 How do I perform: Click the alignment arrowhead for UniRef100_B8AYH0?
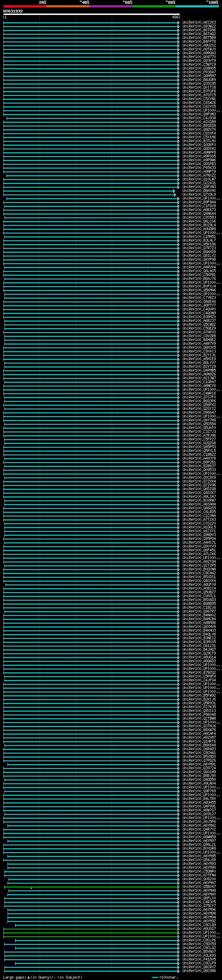[x=174, y=191]
